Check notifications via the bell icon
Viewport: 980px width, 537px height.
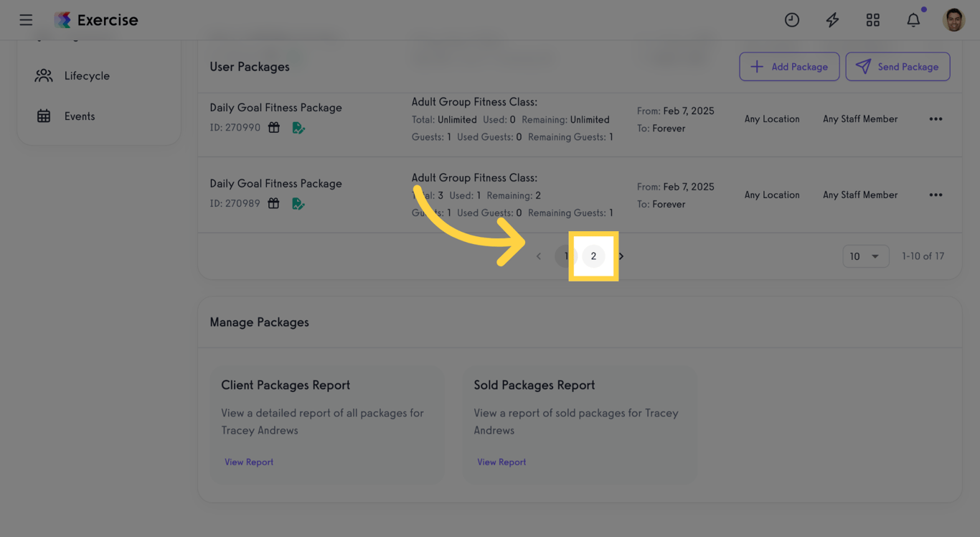pyautogui.click(x=913, y=19)
